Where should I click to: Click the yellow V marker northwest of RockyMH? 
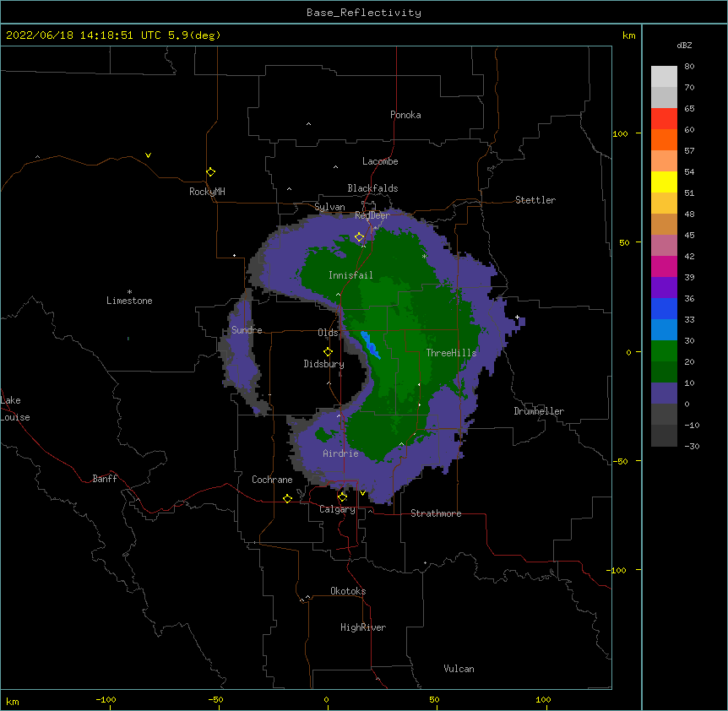(148, 155)
